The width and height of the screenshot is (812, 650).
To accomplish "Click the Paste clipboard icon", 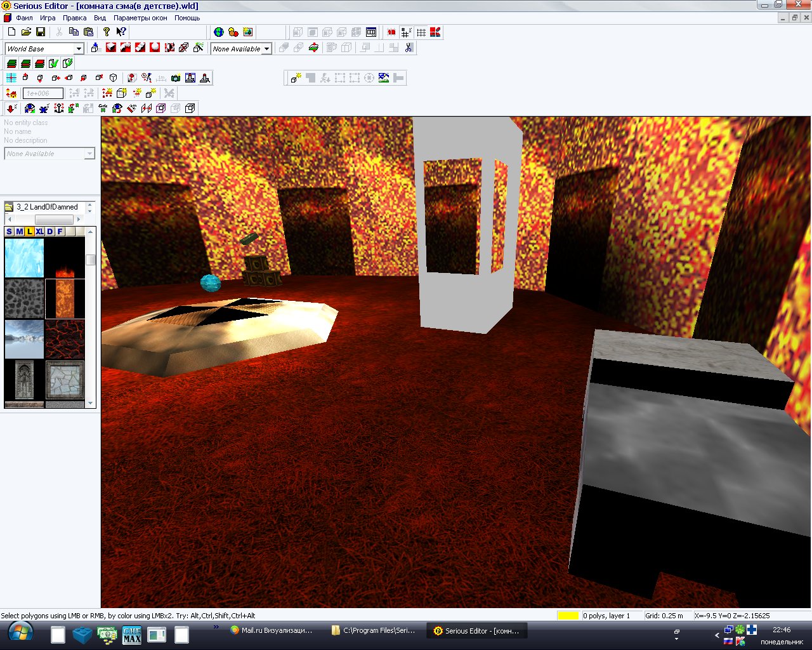I will click(x=88, y=32).
